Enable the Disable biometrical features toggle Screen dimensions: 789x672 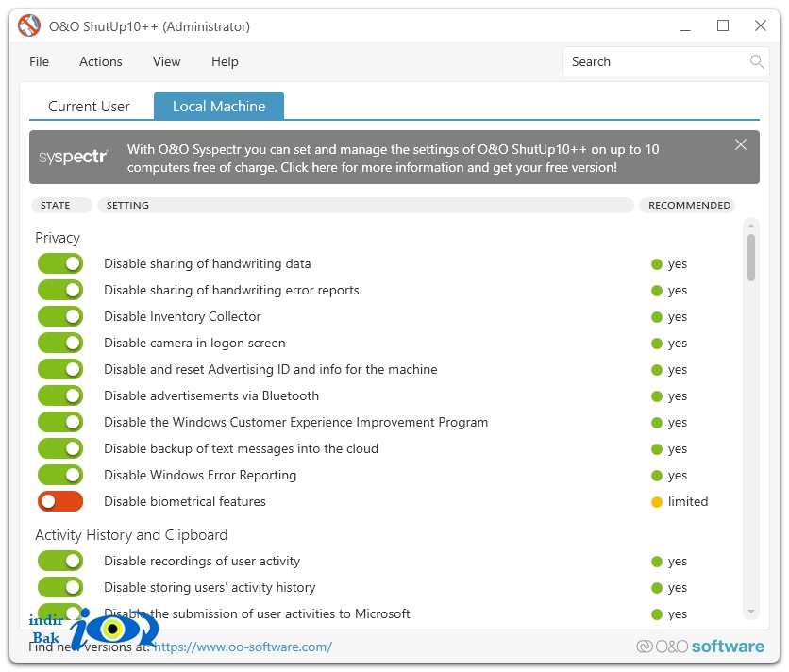(60, 501)
